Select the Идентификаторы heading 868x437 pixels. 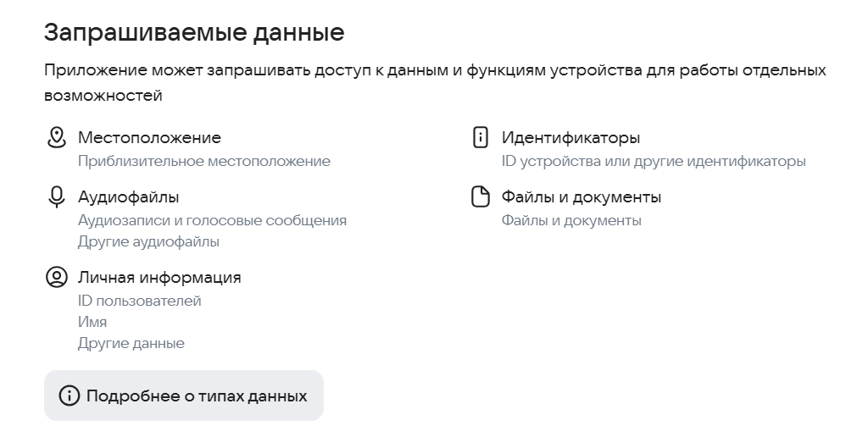[570, 138]
